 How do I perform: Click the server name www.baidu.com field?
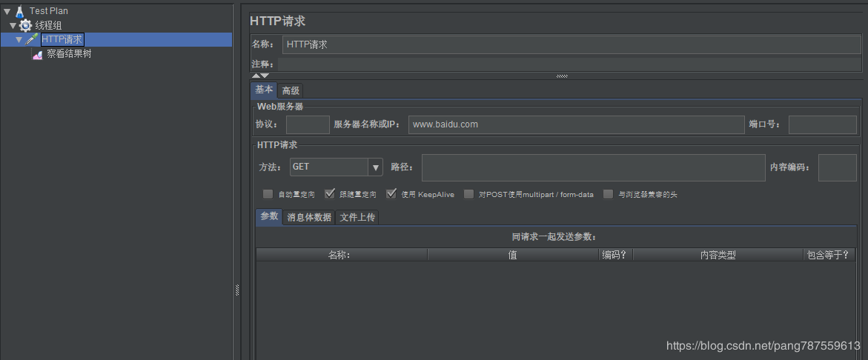coord(577,124)
